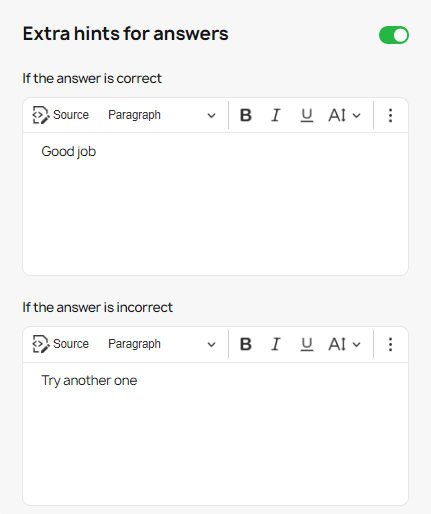
Task: Show more options in correct answer toolbar
Action: tap(390, 115)
